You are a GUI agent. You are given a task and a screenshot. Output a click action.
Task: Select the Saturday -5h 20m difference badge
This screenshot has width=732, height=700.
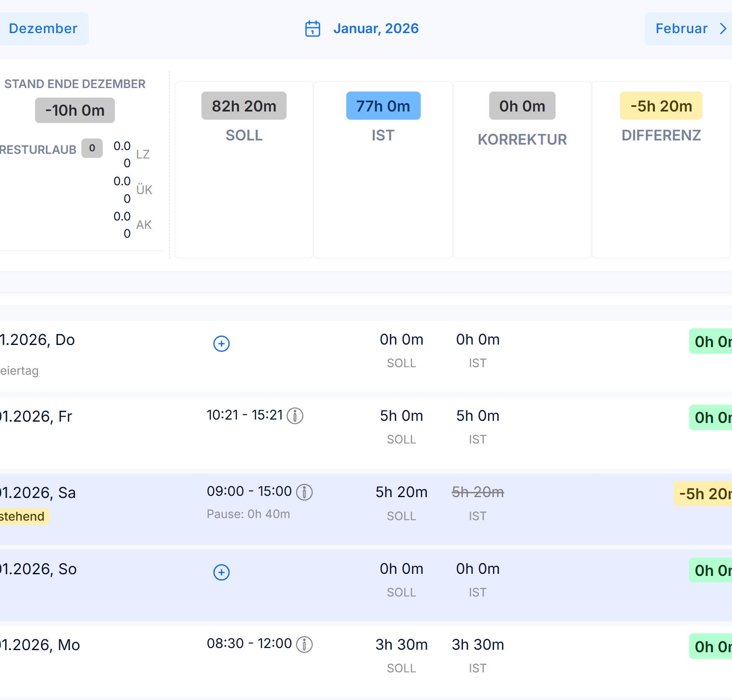(x=703, y=494)
